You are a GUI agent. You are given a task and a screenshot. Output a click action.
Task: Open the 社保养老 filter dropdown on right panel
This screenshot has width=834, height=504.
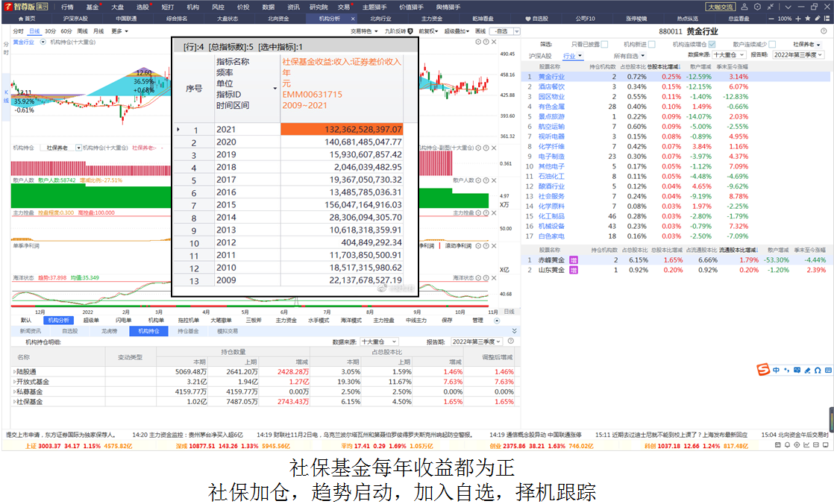[x=807, y=45]
